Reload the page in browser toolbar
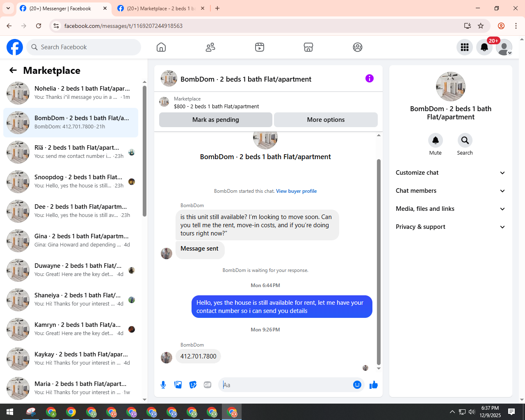This screenshot has height=420, width=525. [39, 26]
